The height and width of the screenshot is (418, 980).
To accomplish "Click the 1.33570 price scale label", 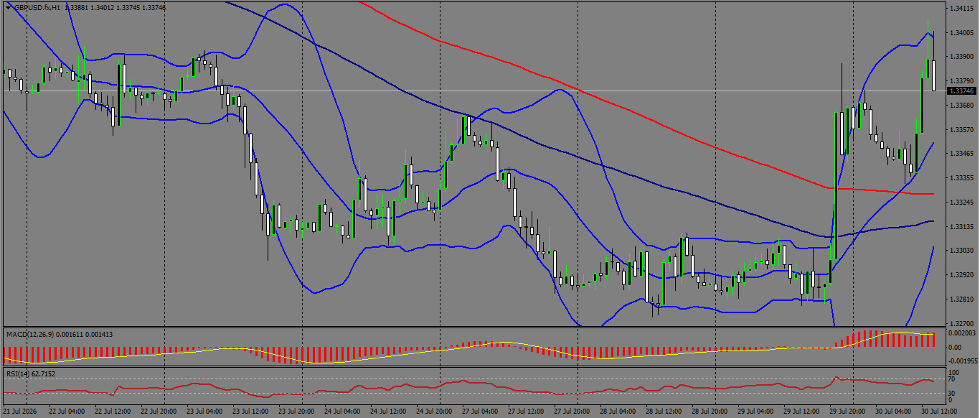I will click(961, 130).
